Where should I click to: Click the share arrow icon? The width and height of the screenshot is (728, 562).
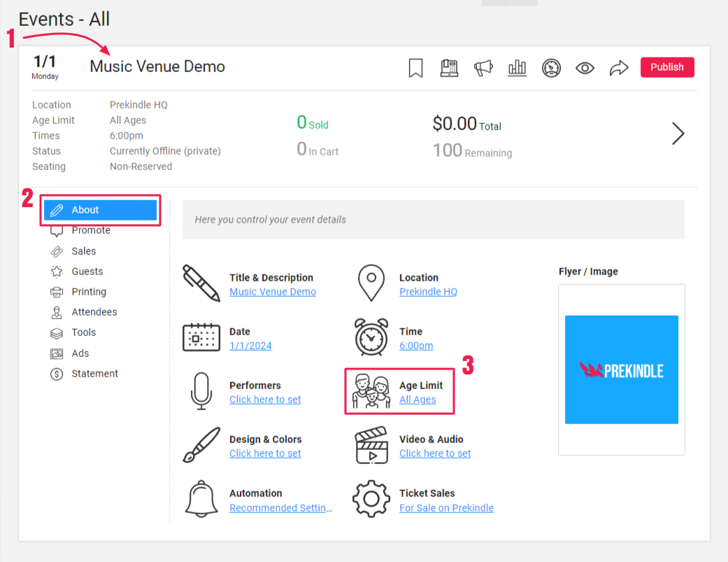[619, 68]
